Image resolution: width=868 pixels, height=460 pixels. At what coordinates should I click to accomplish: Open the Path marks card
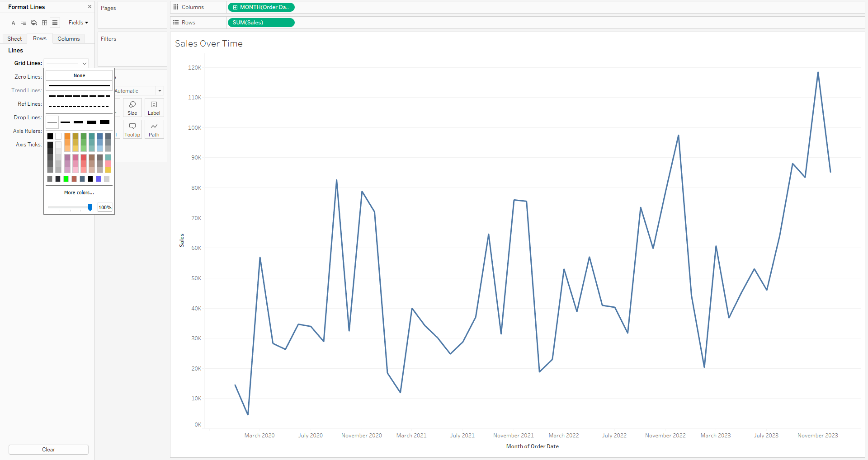[154, 129]
